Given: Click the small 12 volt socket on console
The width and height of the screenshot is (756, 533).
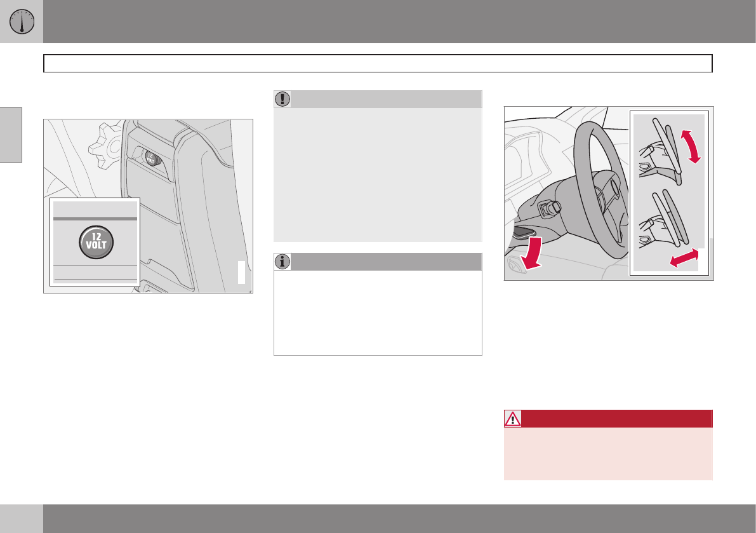Looking at the screenshot, I should pyautogui.click(x=152, y=158).
